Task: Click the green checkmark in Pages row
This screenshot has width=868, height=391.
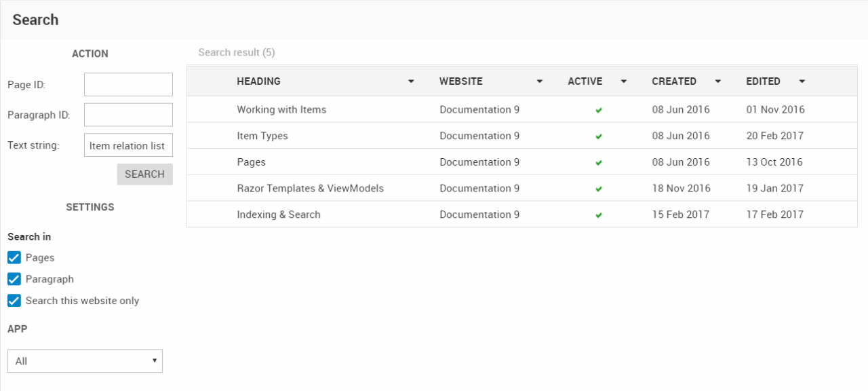Action: pyautogui.click(x=599, y=163)
